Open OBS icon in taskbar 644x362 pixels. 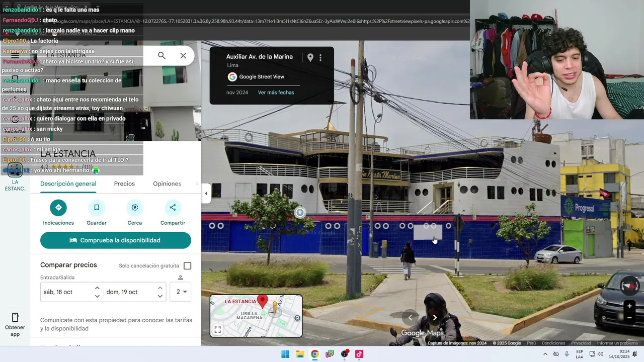coord(345,354)
